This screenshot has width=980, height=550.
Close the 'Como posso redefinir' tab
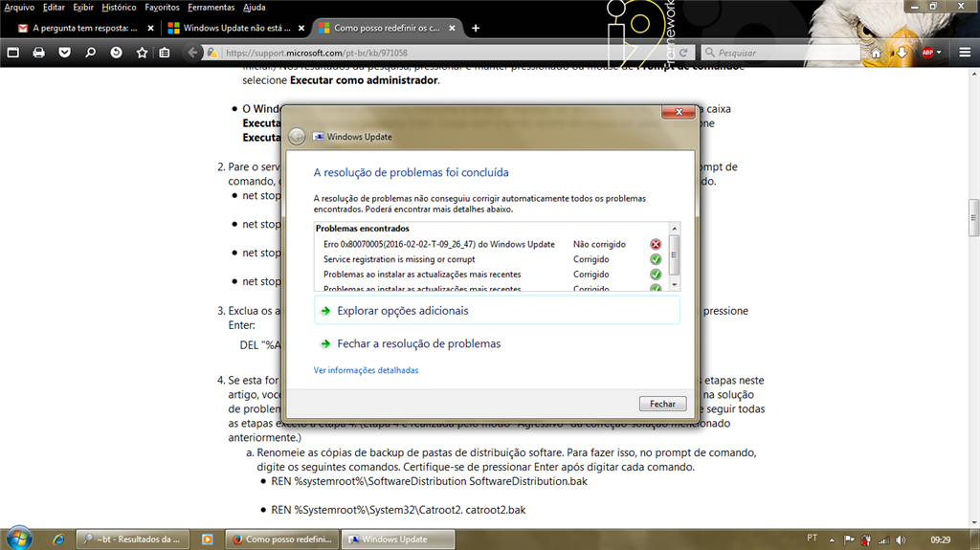(452, 28)
